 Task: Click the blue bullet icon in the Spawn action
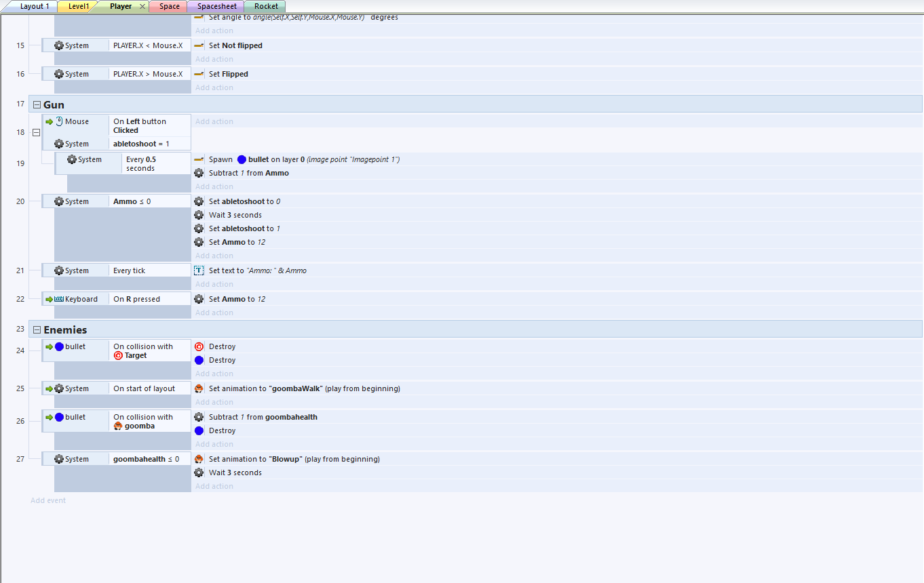(242, 159)
